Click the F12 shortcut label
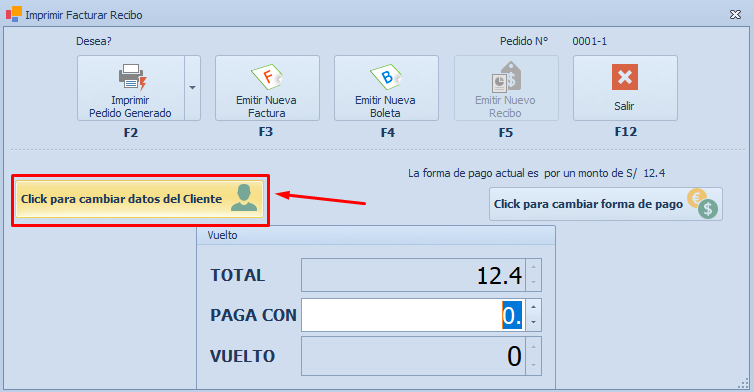The image size is (754, 392). pos(626,132)
